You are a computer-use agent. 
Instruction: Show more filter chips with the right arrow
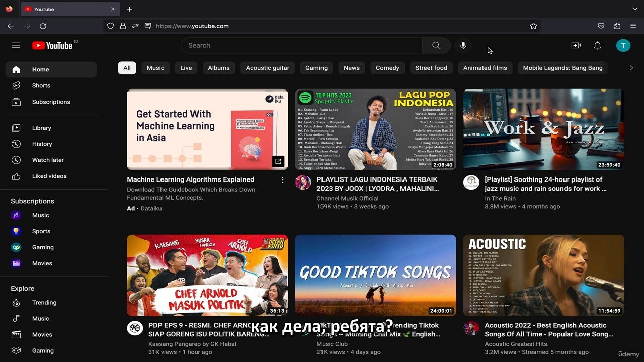[631, 68]
